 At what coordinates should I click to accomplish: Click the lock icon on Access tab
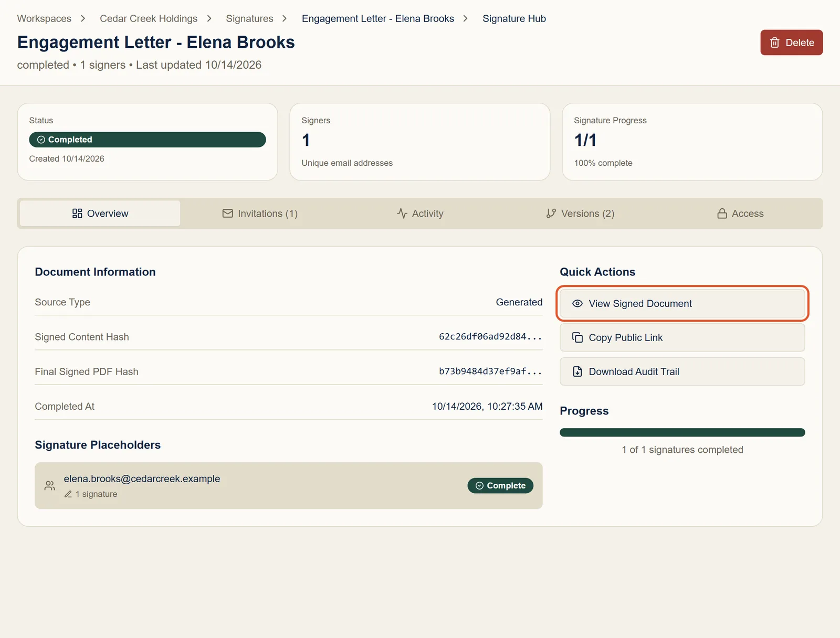coord(722,213)
